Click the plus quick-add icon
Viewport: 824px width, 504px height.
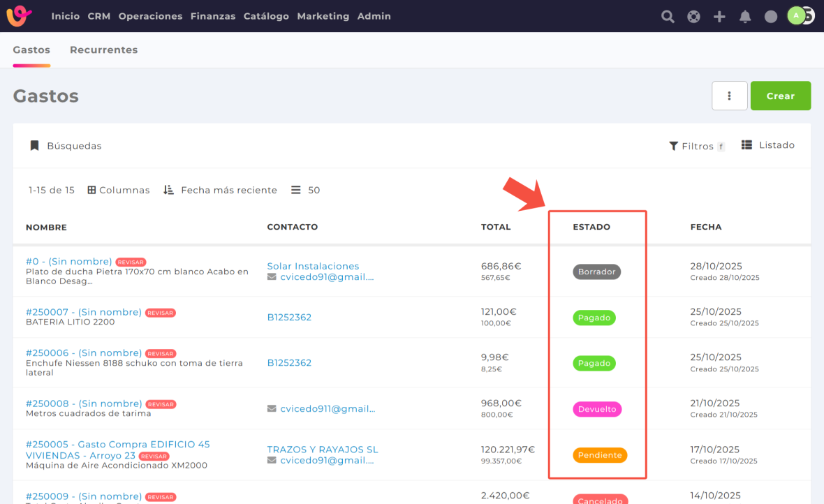click(719, 17)
